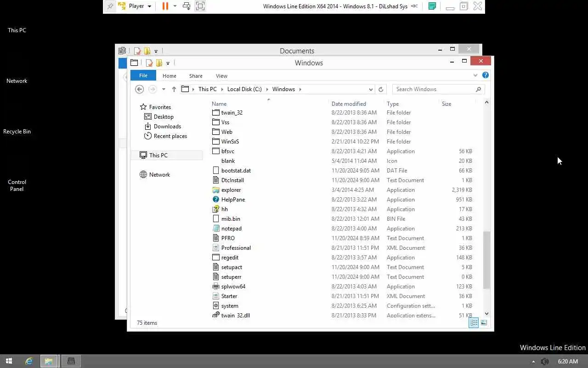Select the system configuration settings file icon

click(x=216, y=306)
